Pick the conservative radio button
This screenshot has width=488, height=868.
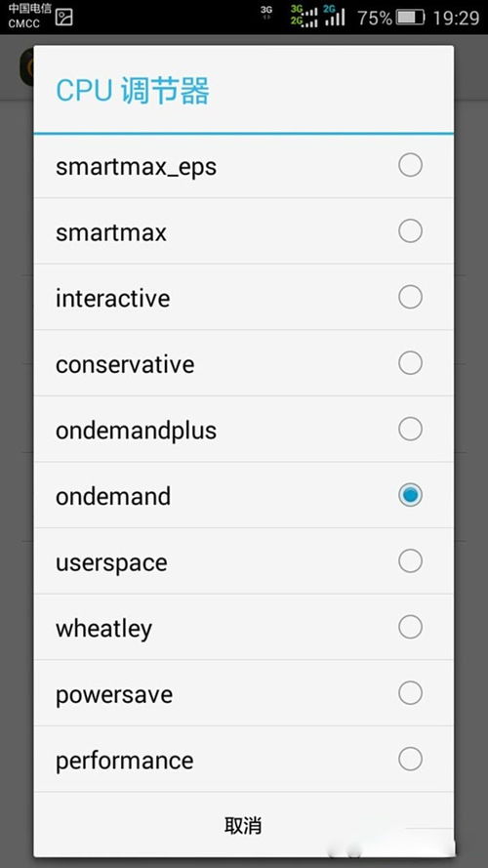[x=410, y=363]
